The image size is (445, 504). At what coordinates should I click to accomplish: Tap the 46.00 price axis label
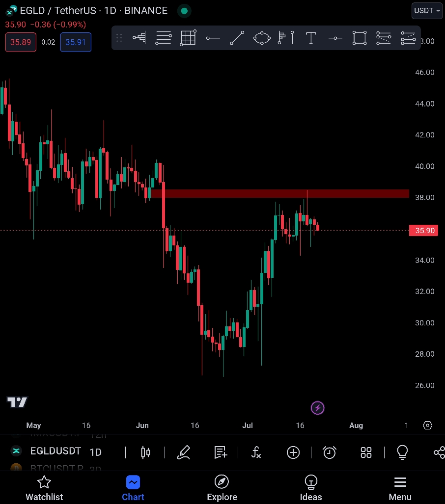[x=425, y=72]
